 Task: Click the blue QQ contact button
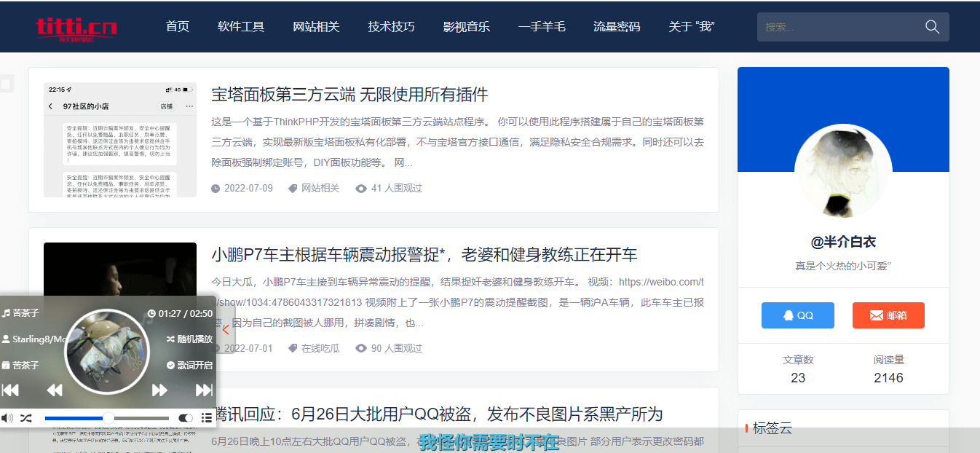click(x=797, y=315)
